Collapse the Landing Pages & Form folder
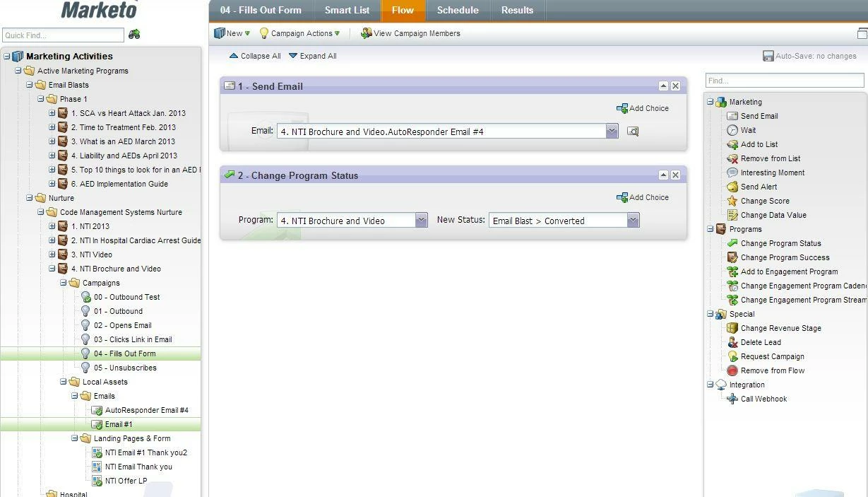The image size is (868, 497). [x=74, y=438]
